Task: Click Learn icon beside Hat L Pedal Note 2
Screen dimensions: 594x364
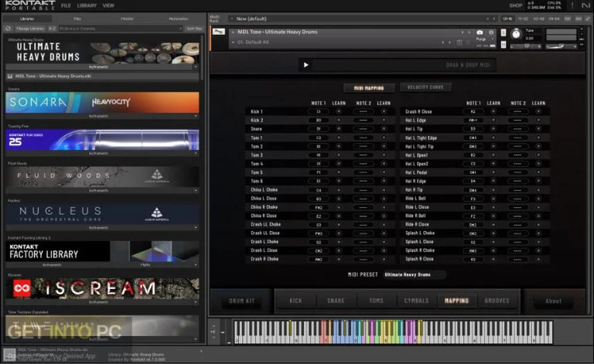Action: [538, 172]
